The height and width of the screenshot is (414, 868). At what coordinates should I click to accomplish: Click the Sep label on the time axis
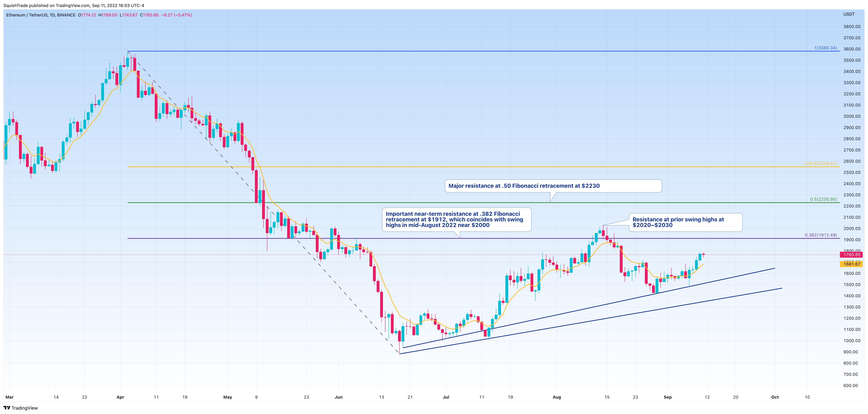(x=667, y=397)
